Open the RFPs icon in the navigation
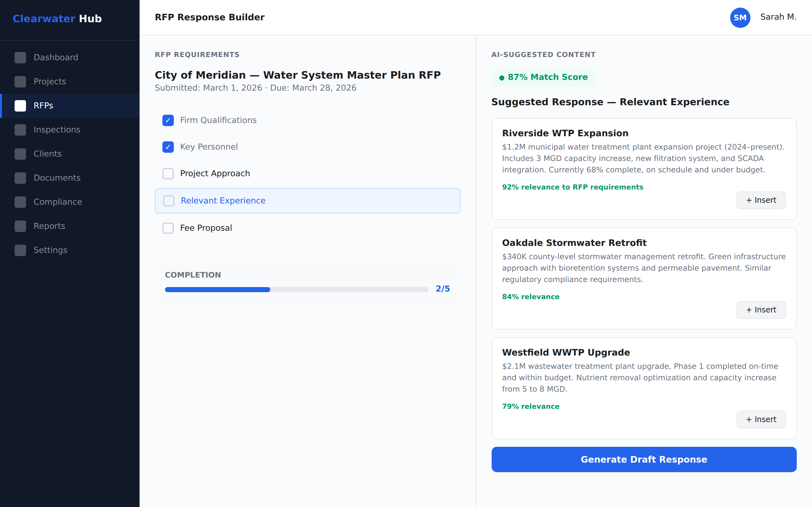The width and height of the screenshot is (812, 507). 20,106
